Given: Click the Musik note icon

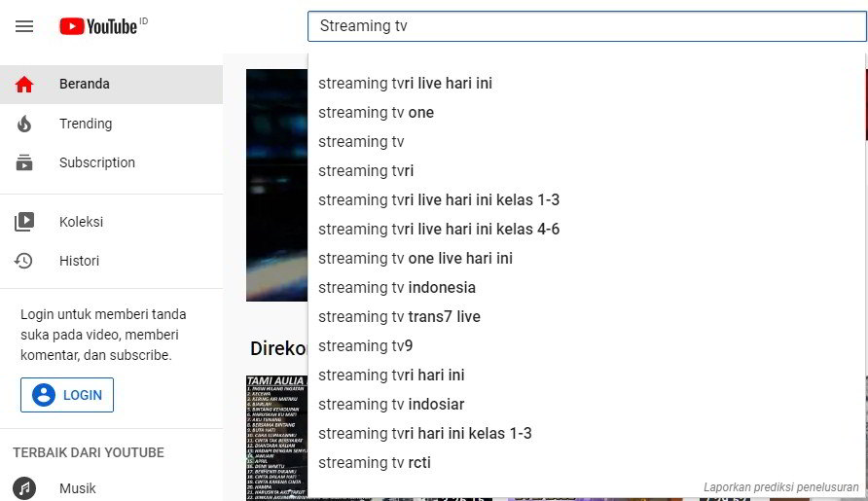Looking at the screenshot, I should pyautogui.click(x=24, y=488).
